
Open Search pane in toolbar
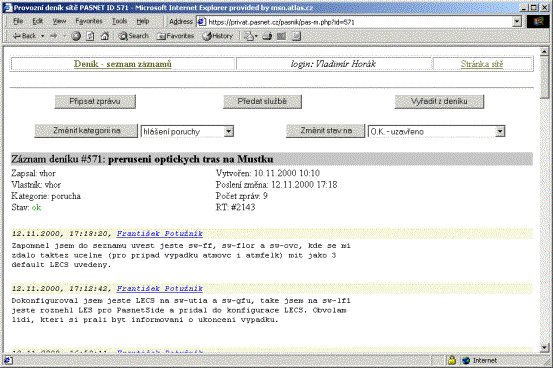[134, 36]
